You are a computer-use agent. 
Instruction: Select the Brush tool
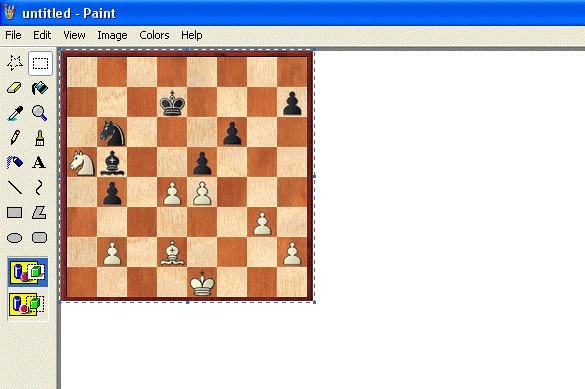click(x=40, y=138)
